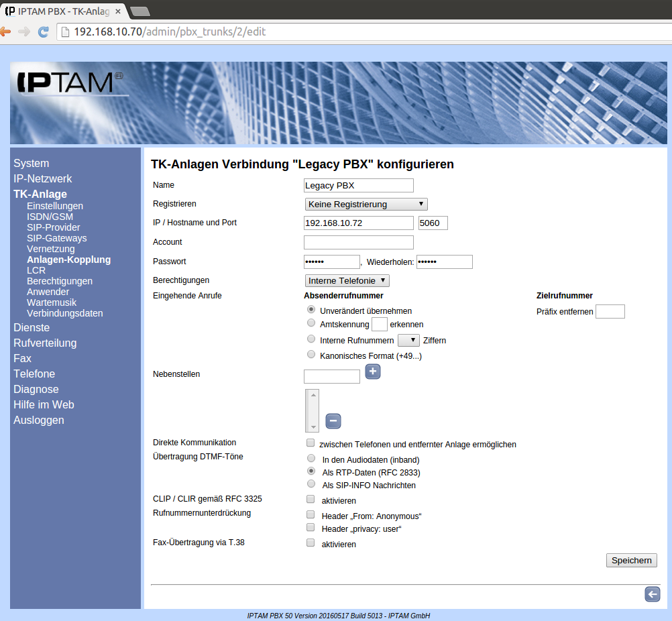Screen dimensions: 672x621
Task: Select Kanonisches Format (+49...) radio option
Action: coord(311,355)
